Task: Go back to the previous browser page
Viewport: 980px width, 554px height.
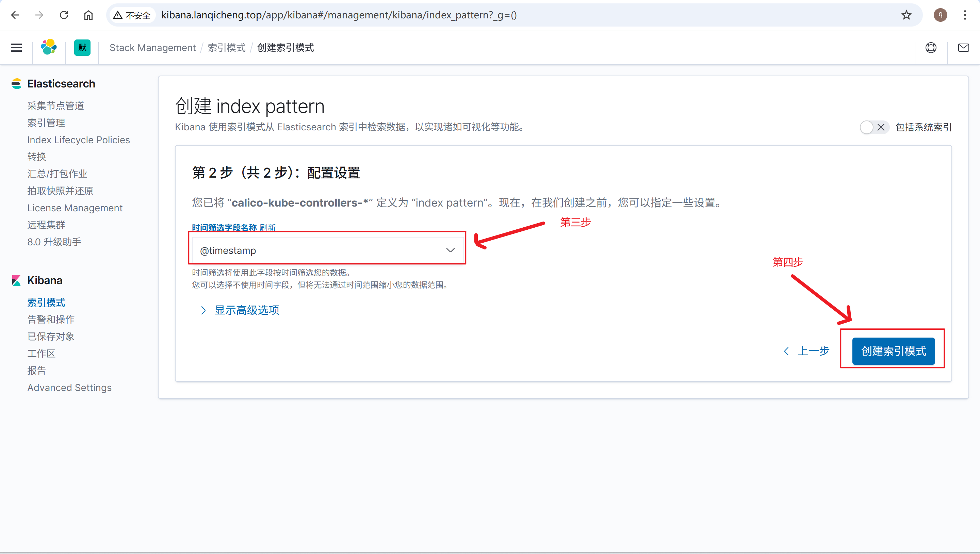Action: point(15,15)
